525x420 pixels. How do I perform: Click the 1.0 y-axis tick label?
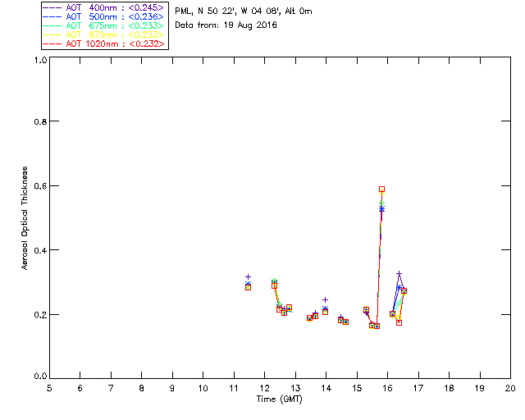coord(40,60)
